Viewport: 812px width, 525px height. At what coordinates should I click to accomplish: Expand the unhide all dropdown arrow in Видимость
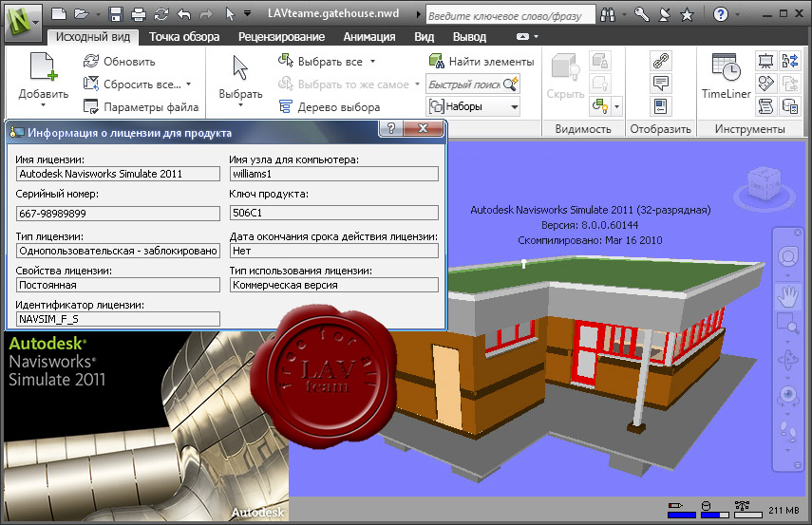pos(616,106)
